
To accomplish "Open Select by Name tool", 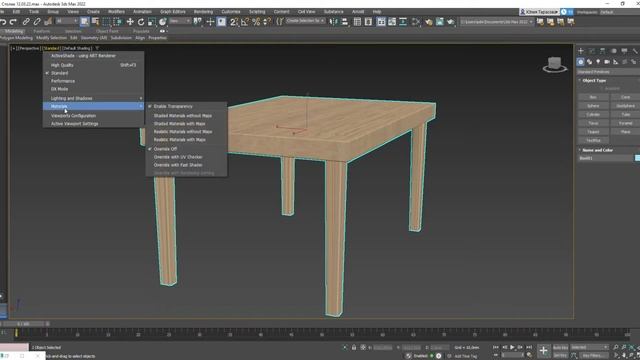I will pos(96,22).
